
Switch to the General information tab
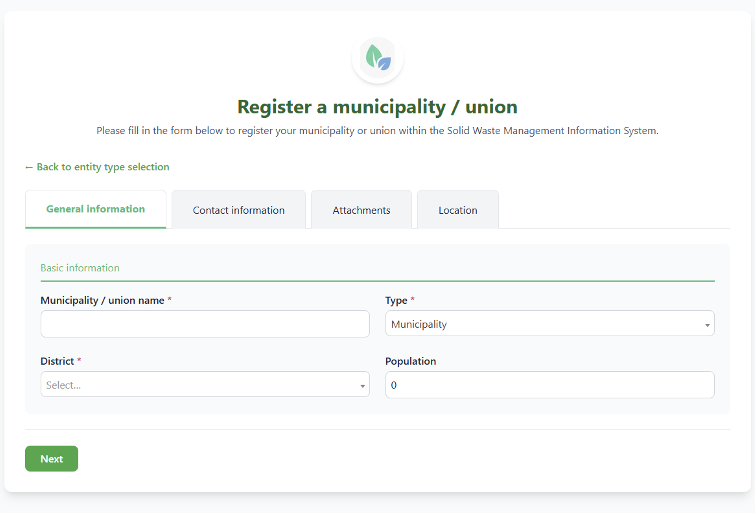point(95,209)
